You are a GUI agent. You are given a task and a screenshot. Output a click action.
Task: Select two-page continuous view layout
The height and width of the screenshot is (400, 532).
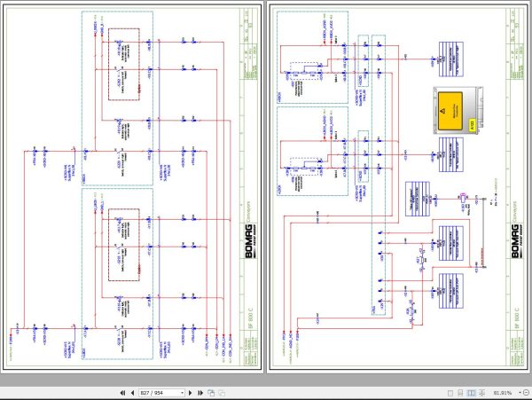(481, 393)
